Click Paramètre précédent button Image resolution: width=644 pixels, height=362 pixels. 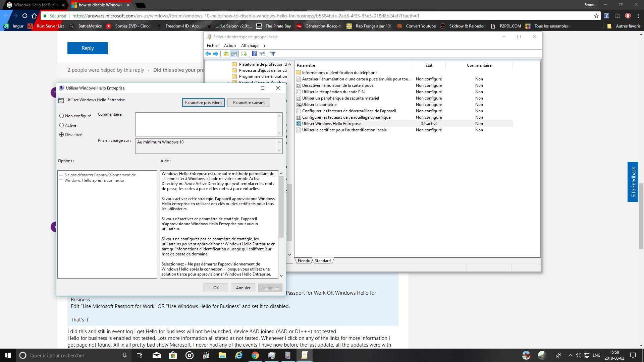click(203, 102)
